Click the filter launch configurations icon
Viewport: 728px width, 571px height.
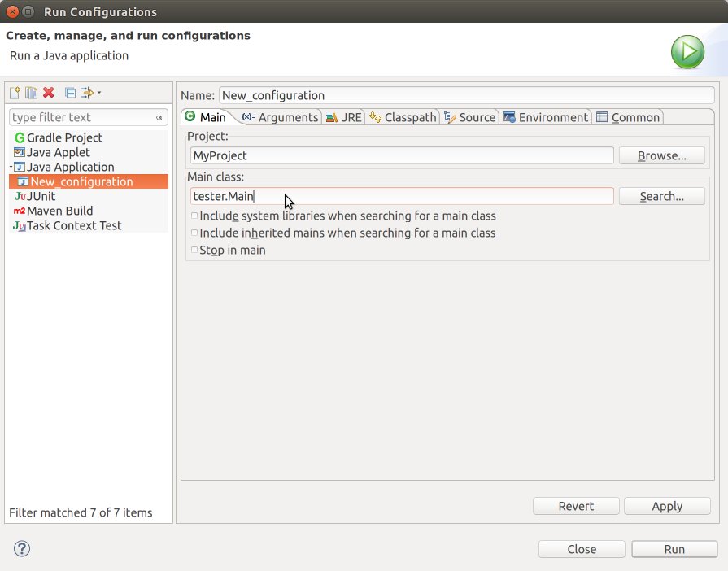coord(87,93)
